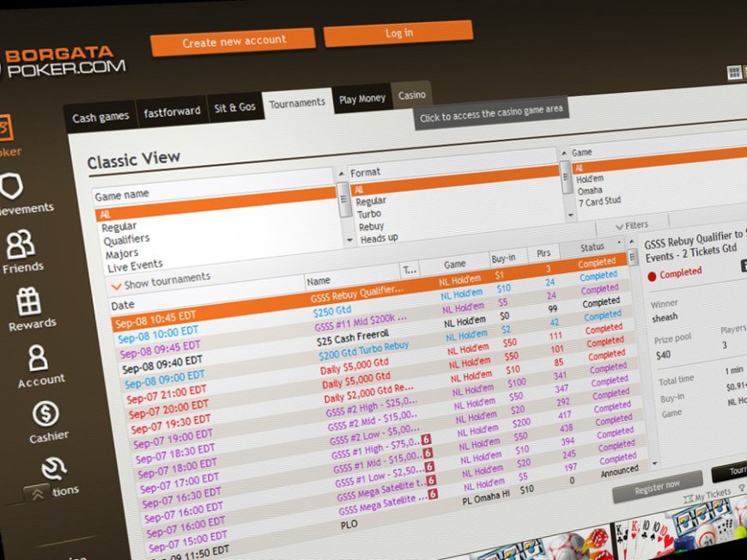
Task: Click Game name list scroll-down arrow
Action: pos(350,240)
